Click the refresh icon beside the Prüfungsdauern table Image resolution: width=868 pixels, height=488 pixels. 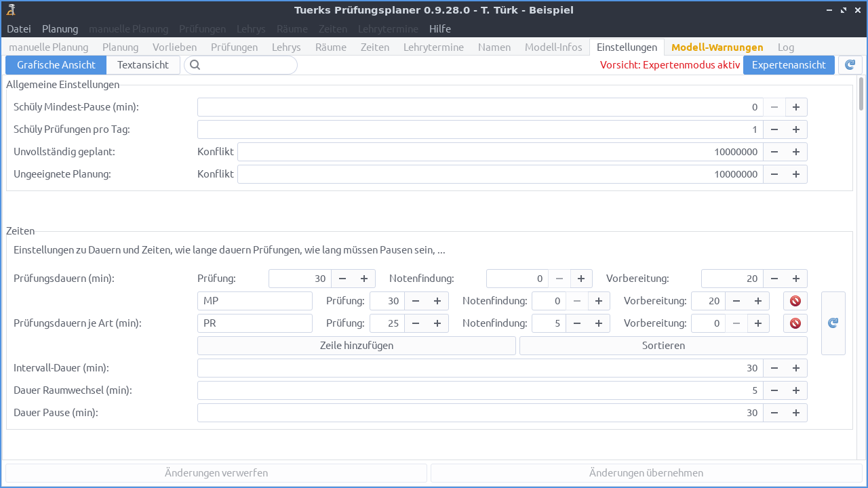(x=833, y=323)
